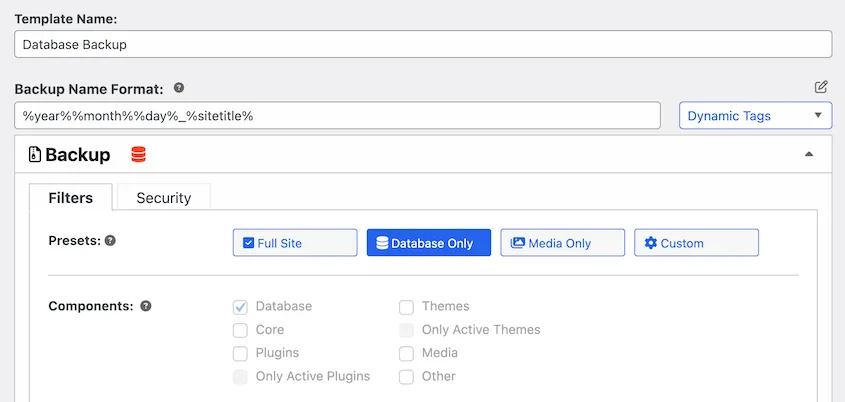Image resolution: width=845 pixels, height=402 pixels.
Task: Select the Media Only preset
Action: click(563, 243)
